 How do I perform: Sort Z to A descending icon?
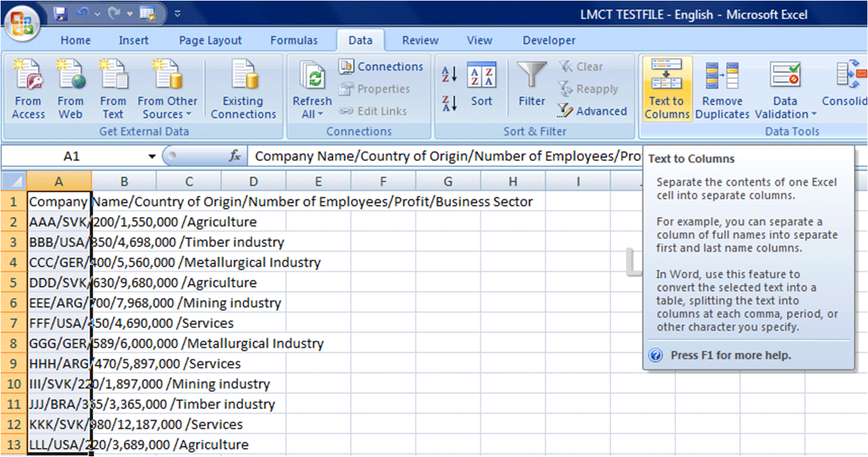450,103
